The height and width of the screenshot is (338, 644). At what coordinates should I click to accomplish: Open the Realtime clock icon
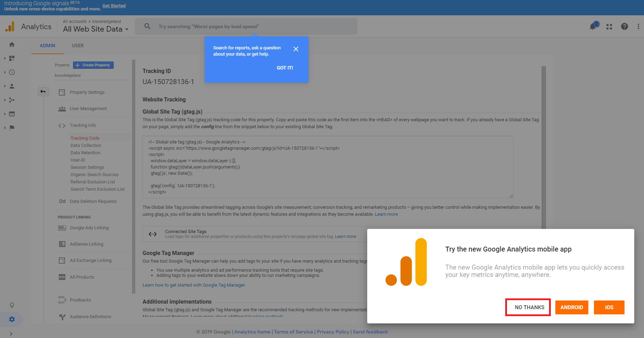pyautogui.click(x=12, y=72)
